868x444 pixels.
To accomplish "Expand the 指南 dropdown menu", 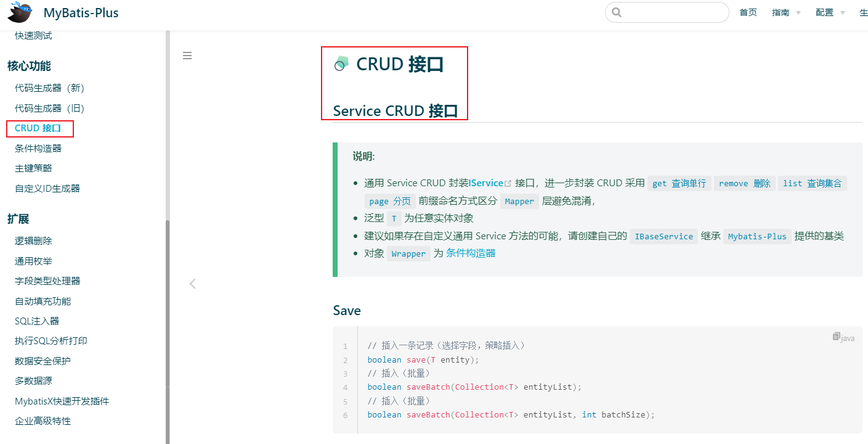I will coord(787,12).
